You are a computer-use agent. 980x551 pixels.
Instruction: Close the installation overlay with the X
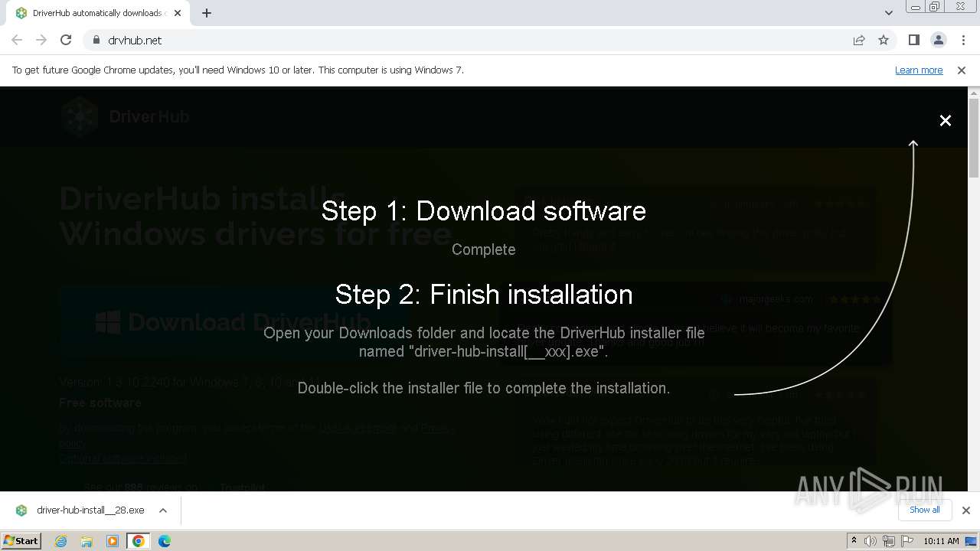point(946,120)
